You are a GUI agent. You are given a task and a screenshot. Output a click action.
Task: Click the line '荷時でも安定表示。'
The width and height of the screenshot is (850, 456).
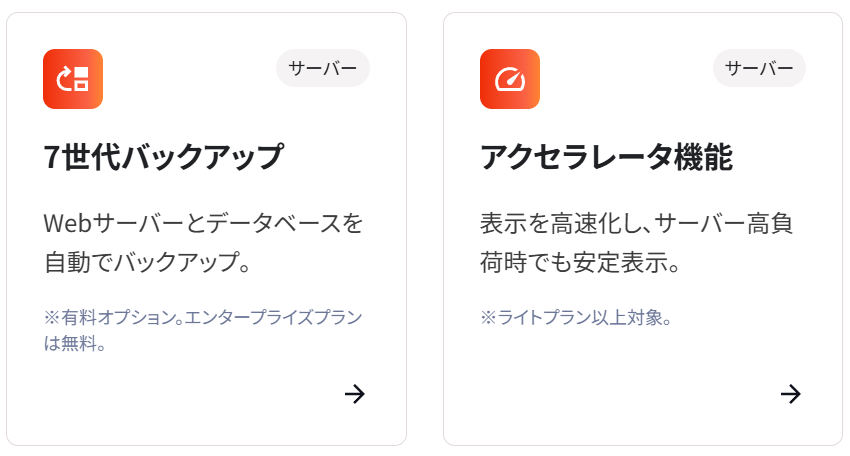580,264
